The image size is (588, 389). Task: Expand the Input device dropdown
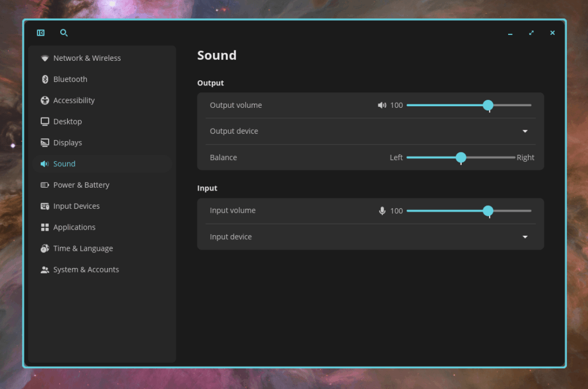(x=525, y=237)
